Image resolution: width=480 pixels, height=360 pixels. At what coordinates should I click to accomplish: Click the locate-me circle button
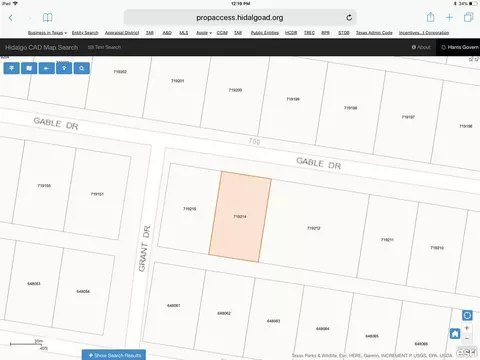pos(467,315)
